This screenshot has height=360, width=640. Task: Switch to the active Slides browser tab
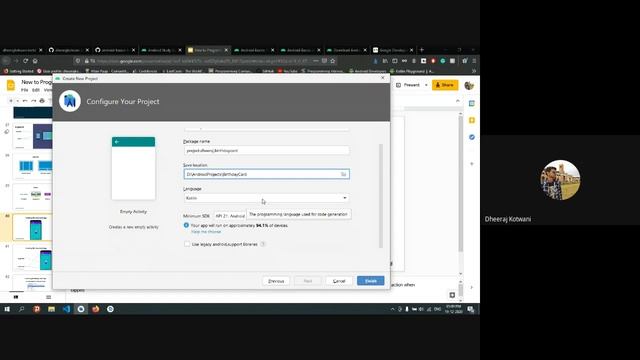point(208,50)
